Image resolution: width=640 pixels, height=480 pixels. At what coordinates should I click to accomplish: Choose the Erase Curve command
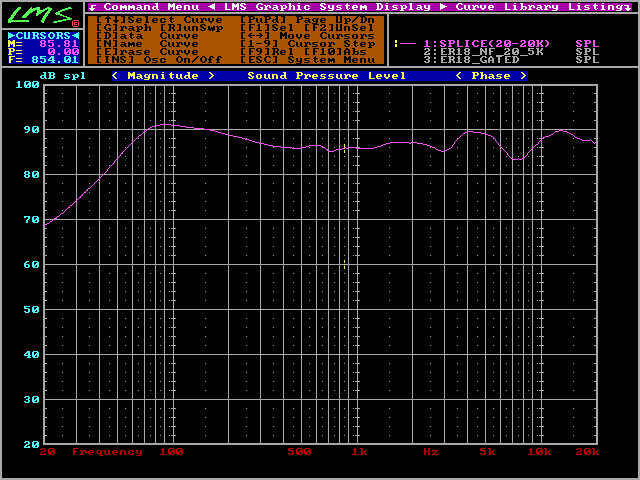[147, 52]
